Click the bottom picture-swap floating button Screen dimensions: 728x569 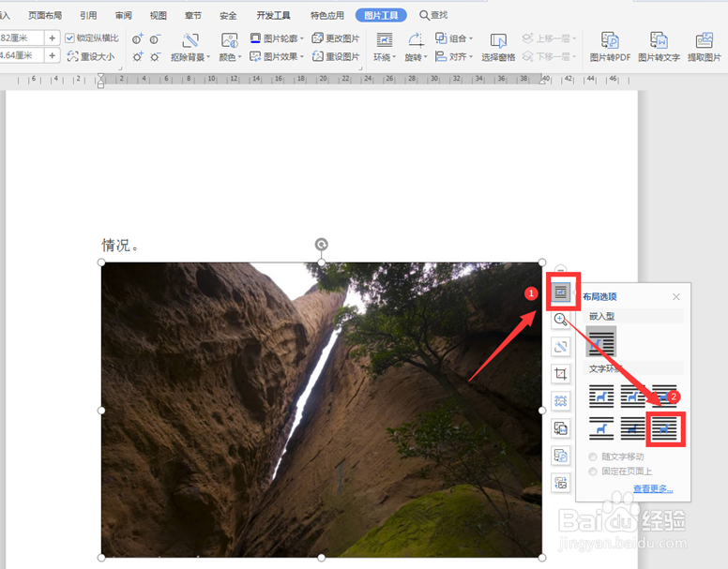pyautogui.click(x=560, y=483)
